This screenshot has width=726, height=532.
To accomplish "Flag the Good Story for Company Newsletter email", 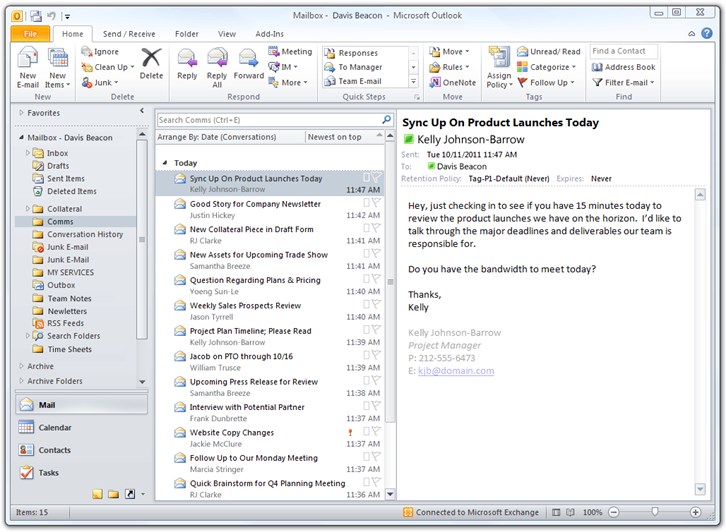I will (376, 202).
